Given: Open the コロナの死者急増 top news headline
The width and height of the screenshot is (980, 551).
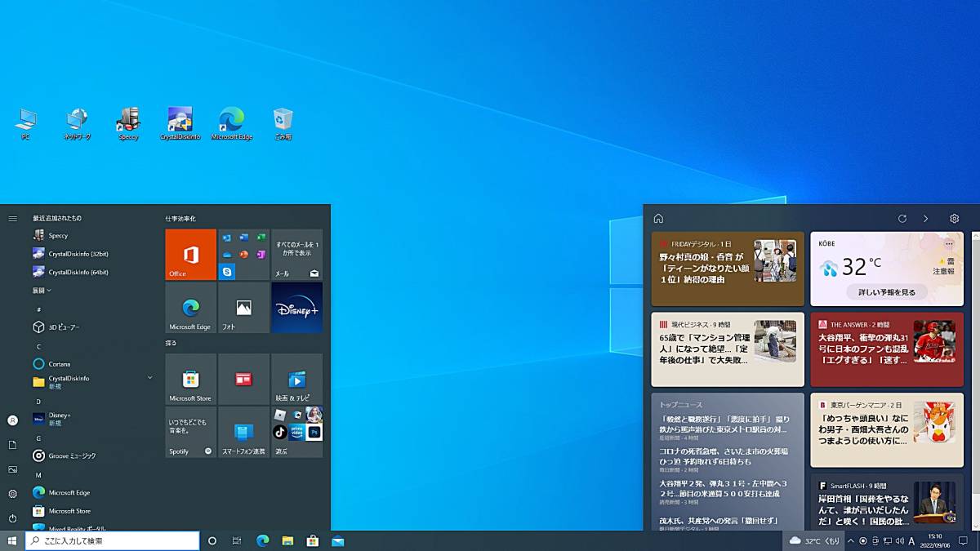Looking at the screenshot, I should [x=724, y=456].
